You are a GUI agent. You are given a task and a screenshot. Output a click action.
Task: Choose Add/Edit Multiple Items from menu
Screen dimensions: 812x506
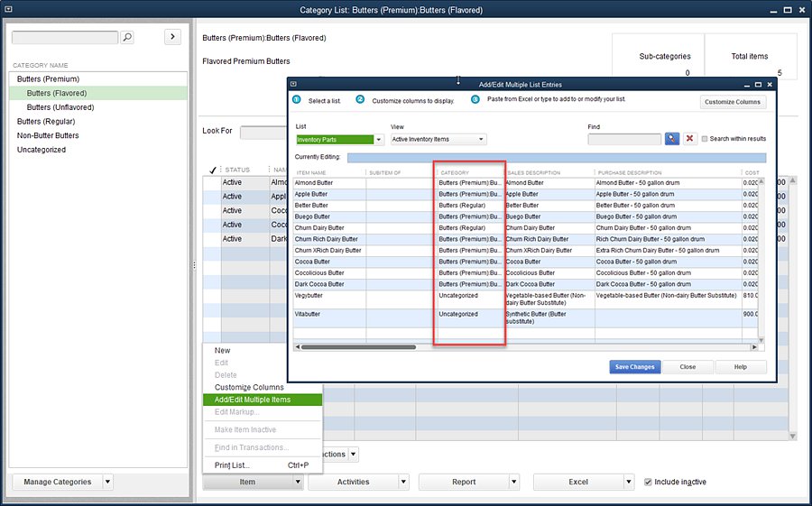(x=253, y=400)
